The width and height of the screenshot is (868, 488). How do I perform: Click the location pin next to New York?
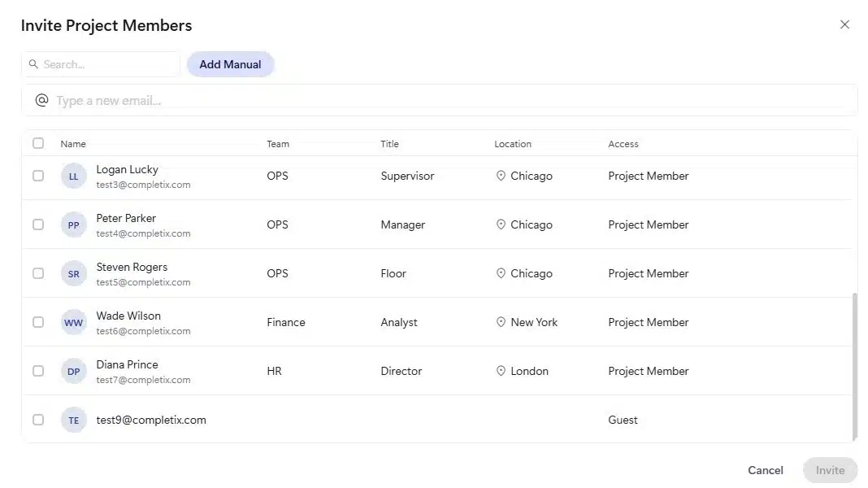501,322
